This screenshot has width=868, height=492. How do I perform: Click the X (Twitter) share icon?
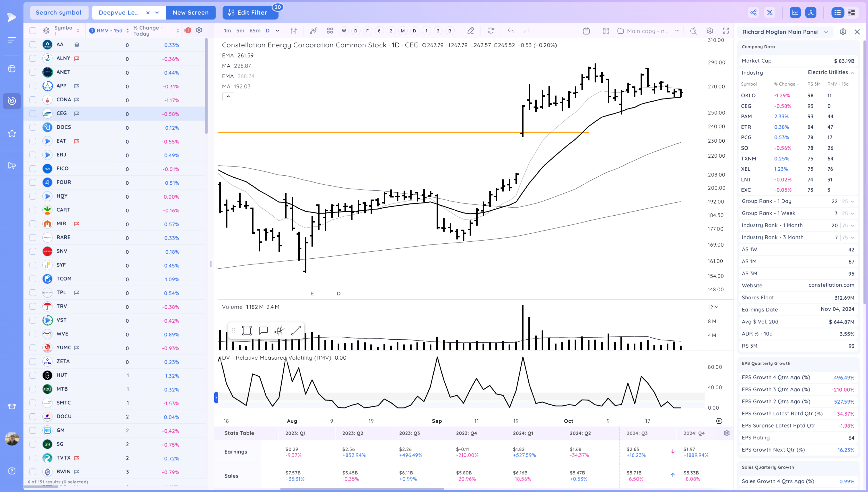pos(769,13)
